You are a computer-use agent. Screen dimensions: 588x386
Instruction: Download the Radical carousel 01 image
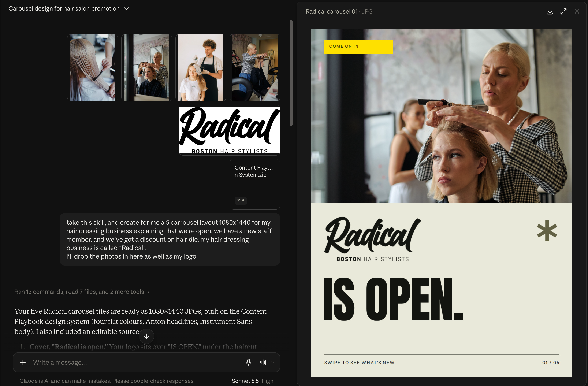[550, 11]
